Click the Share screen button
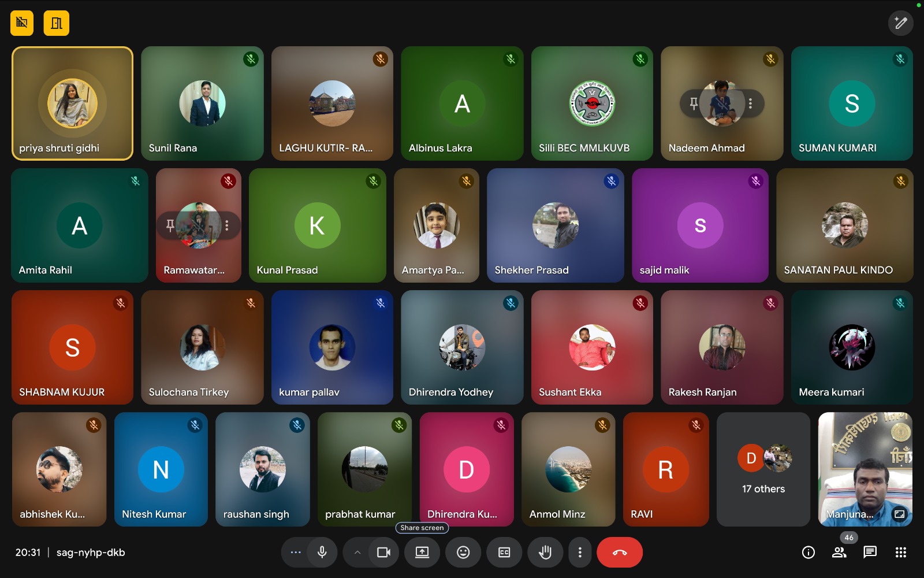This screenshot has width=924, height=578. coord(422,553)
